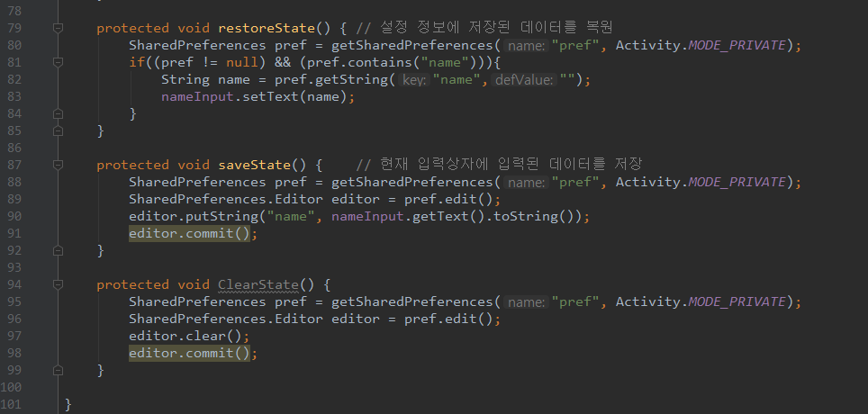This screenshot has height=414, width=868.
Task: Collapse the restoreState method fold marker
Action: tap(59, 28)
